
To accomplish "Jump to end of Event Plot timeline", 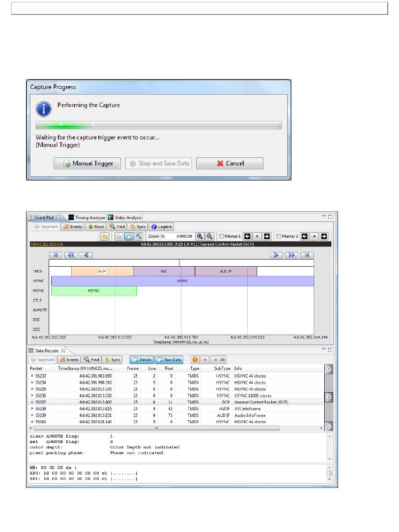I will pyautogui.click(x=308, y=255).
